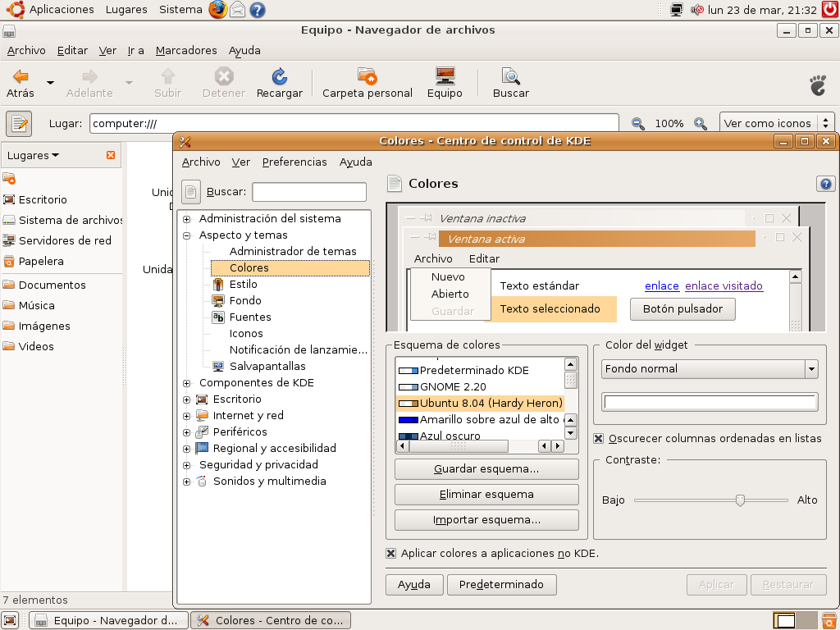Launch Firefox from the top panel
Image resolution: width=840 pixels, height=630 pixels.
click(x=217, y=10)
